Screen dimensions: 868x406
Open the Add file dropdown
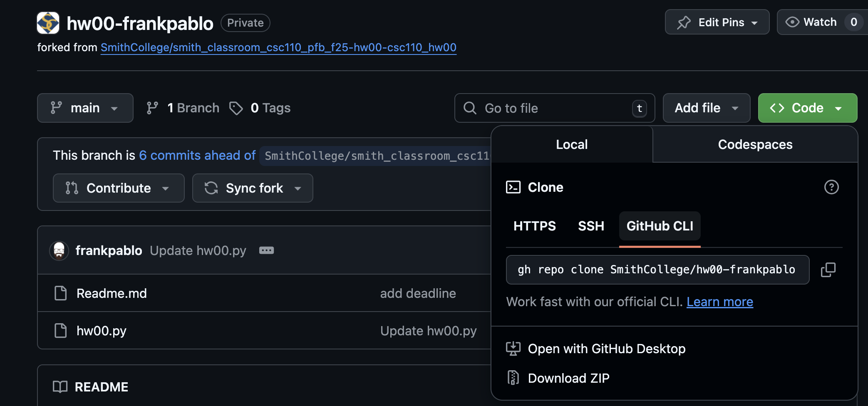point(706,108)
